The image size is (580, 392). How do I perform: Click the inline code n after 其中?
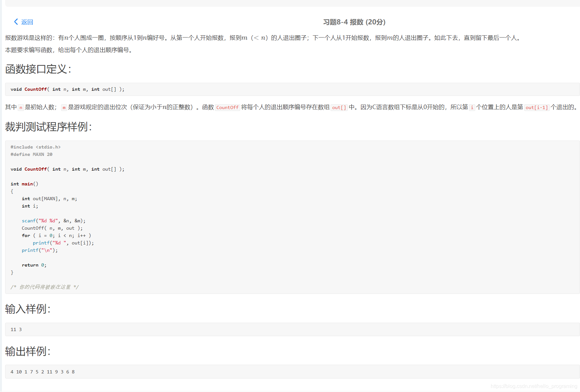coord(21,107)
